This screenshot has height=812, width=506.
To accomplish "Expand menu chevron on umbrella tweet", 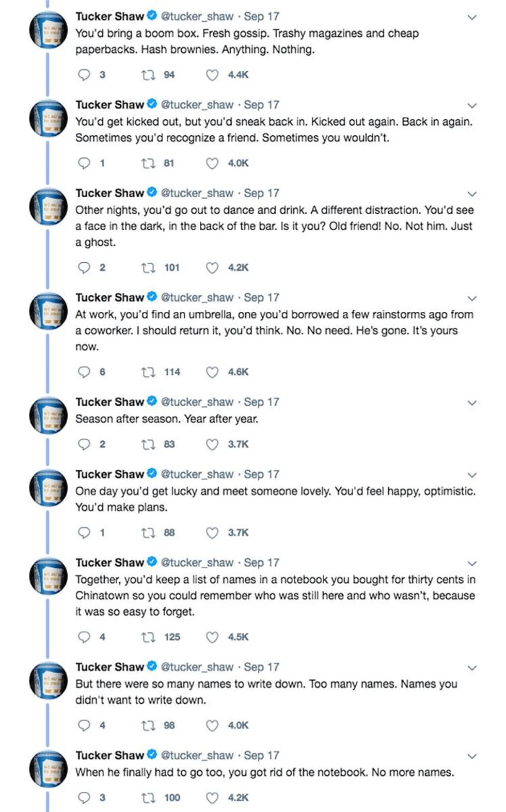I will 471,298.
